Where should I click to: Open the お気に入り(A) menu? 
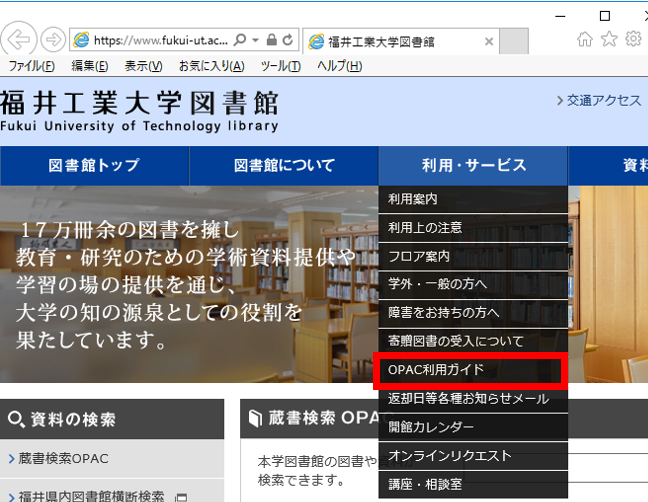pos(211,66)
